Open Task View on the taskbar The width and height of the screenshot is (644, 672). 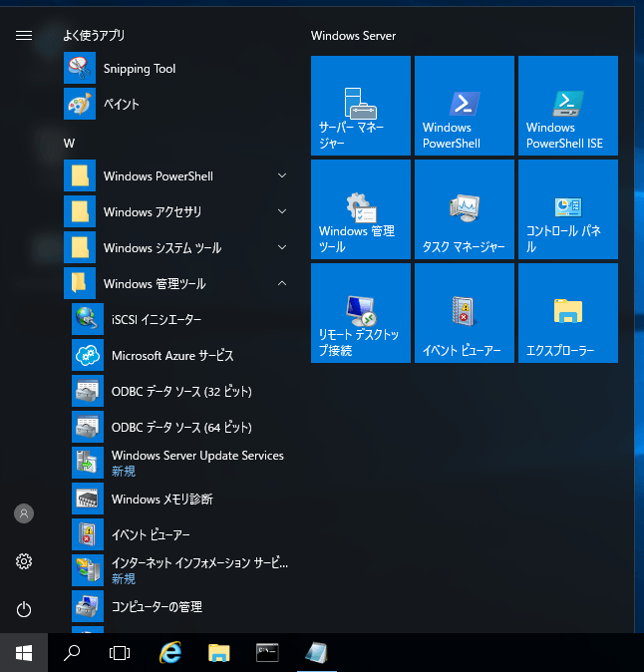click(x=120, y=653)
